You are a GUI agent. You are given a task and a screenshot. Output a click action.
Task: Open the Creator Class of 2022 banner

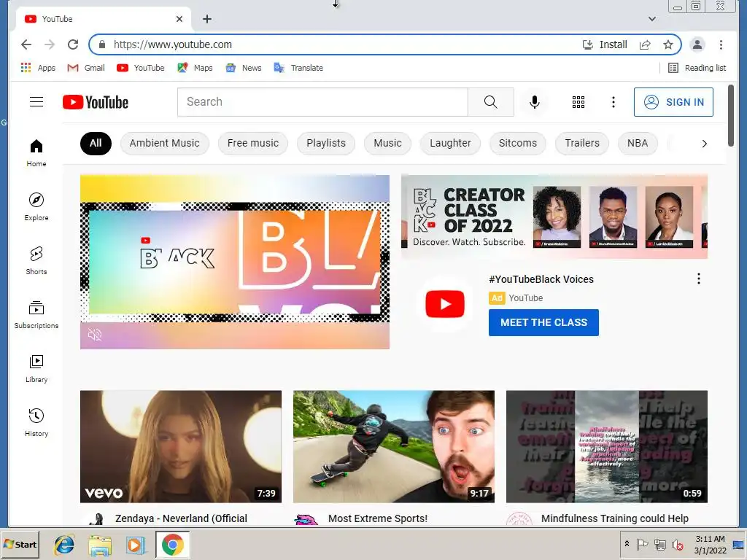[x=554, y=217]
